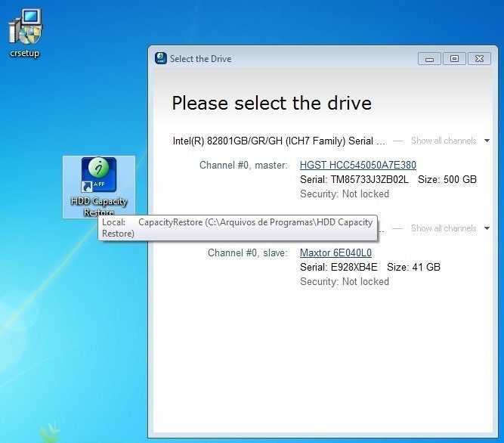The image size is (504, 443).
Task: Click the Size: 500 GB value
Action: (x=447, y=179)
